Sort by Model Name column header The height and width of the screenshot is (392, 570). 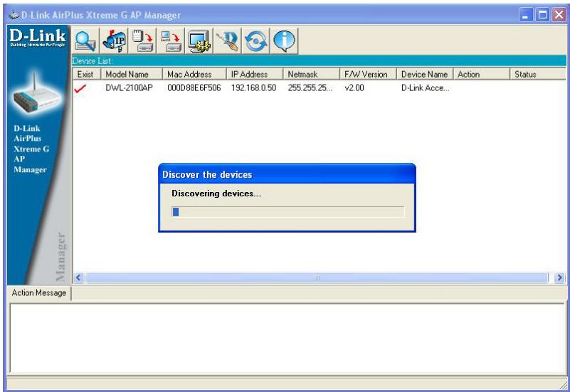pyautogui.click(x=132, y=74)
